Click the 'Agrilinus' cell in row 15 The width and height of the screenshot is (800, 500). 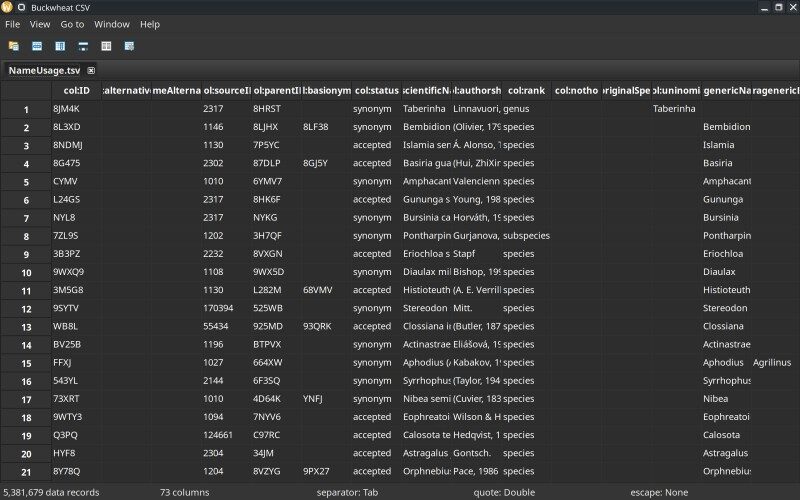pos(776,362)
